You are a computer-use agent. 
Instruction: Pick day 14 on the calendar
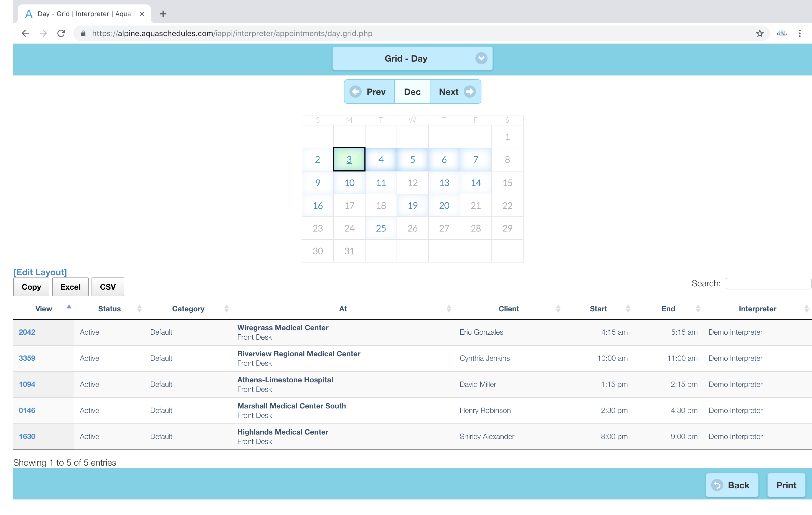pos(476,183)
